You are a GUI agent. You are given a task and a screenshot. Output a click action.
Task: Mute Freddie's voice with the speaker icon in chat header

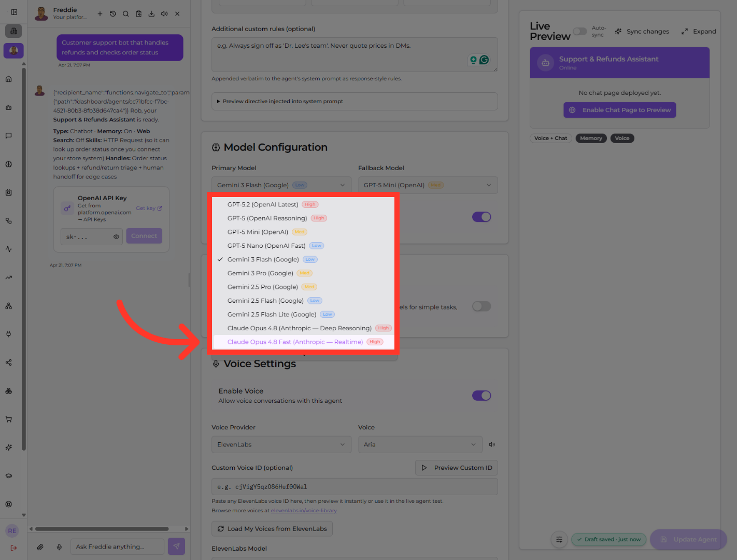[x=164, y=14]
